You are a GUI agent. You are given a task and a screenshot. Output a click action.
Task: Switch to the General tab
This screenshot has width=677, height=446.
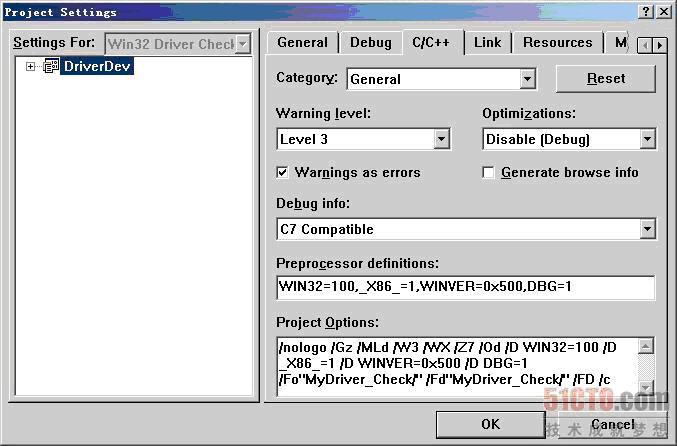click(302, 42)
